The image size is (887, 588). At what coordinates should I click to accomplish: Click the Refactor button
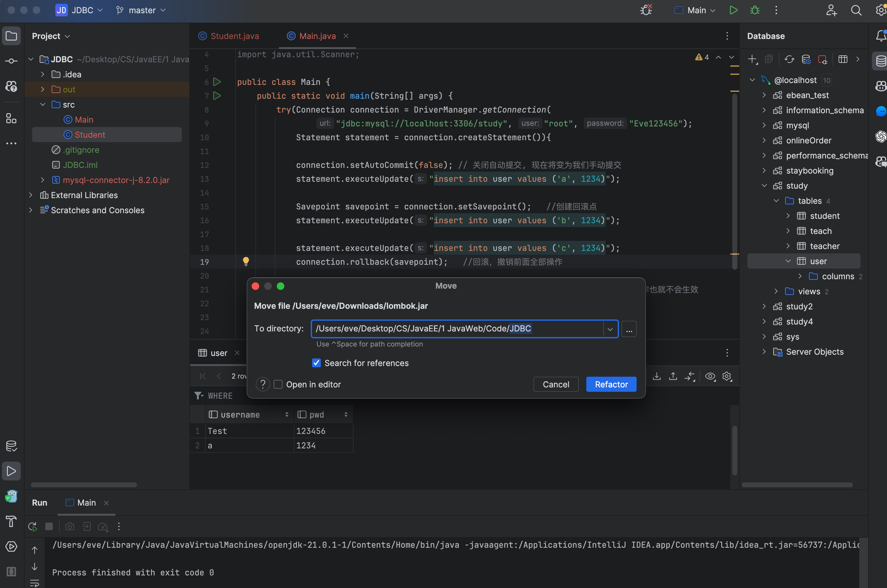coord(611,384)
